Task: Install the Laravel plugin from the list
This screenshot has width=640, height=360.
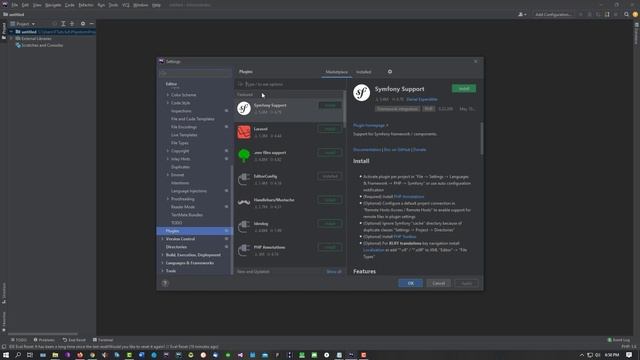Action: point(329,129)
